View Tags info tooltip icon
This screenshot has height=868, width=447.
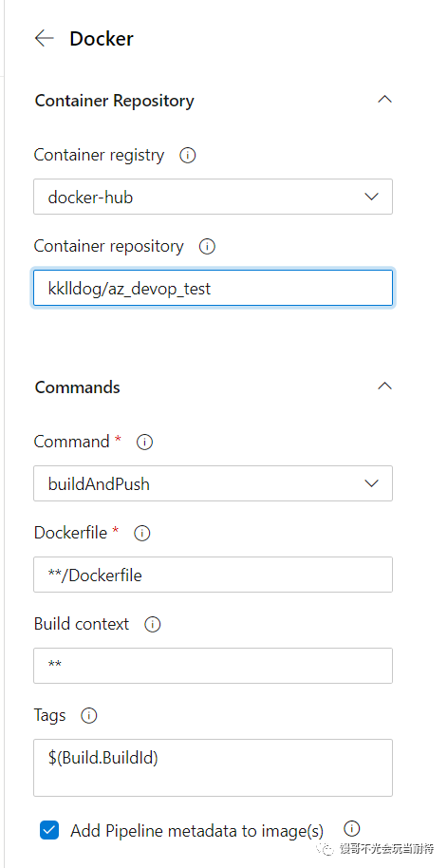pyautogui.click(x=88, y=715)
